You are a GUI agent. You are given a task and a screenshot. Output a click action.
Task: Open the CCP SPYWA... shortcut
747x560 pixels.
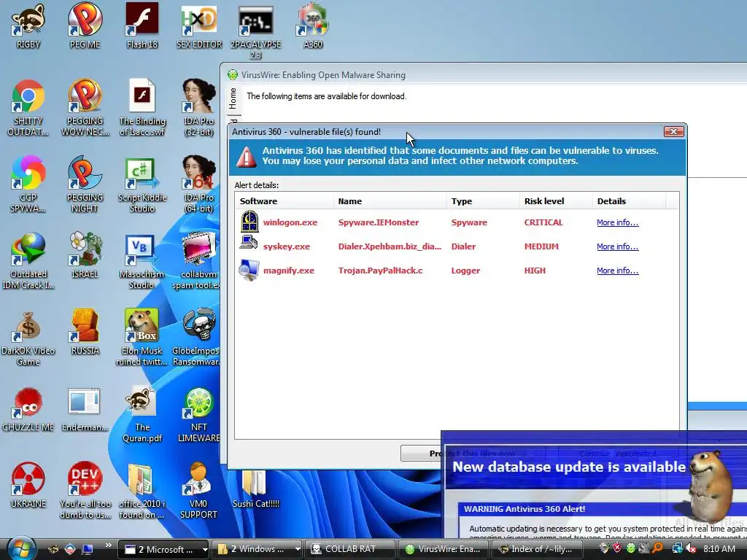(x=28, y=183)
